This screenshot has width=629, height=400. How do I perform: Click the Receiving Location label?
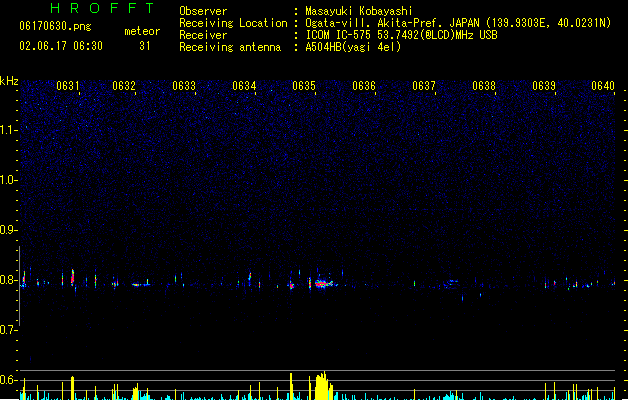(x=233, y=23)
